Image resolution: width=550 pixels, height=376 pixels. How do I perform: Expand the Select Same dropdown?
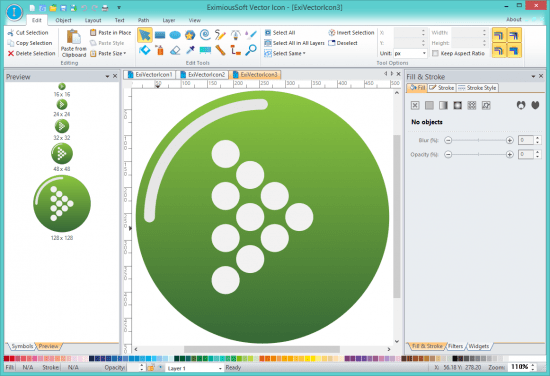click(x=304, y=53)
